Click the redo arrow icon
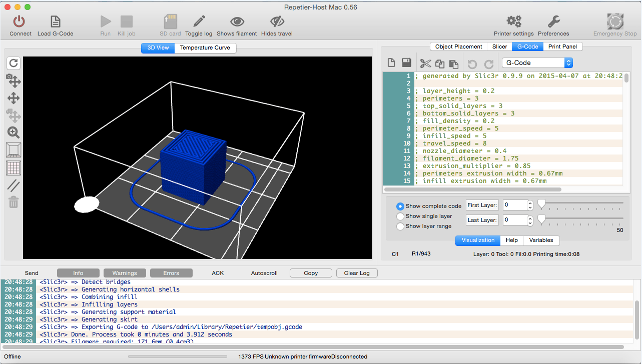Image resolution: width=642 pixels, height=364 pixels. (x=489, y=64)
